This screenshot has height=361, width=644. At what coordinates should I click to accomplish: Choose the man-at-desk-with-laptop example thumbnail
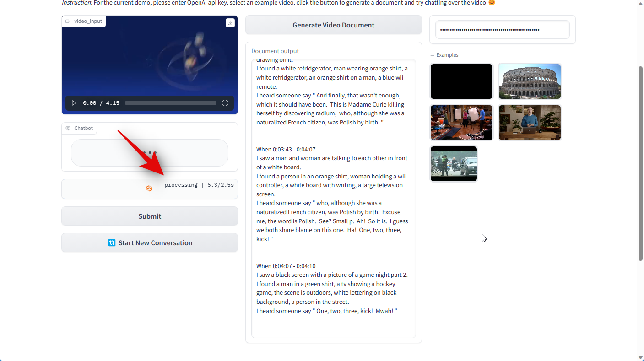point(530,123)
